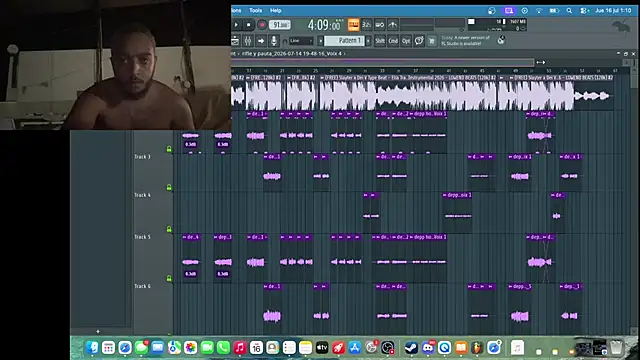The width and height of the screenshot is (640, 360).
Task: Click the Opt modifier button
Action: tap(406, 41)
